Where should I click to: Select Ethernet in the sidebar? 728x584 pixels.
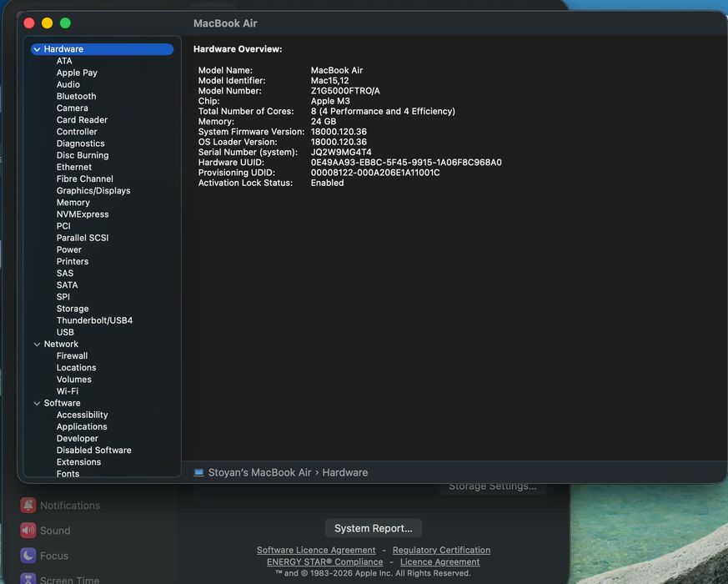pyautogui.click(x=74, y=167)
